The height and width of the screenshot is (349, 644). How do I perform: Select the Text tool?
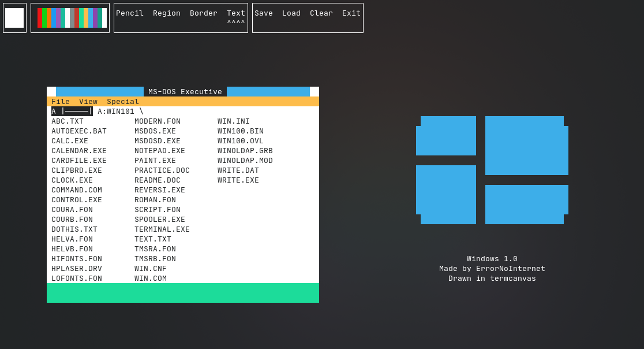pyautogui.click(x=236, y=13)
